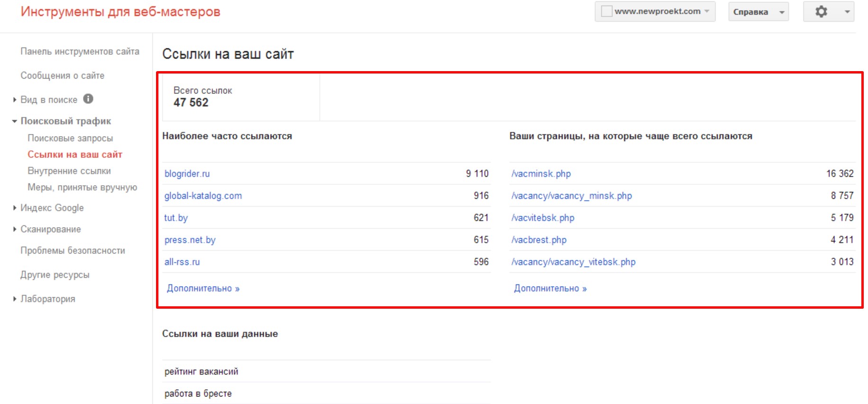
Task: Open the tut.by link
Action: [x=176, y=218]
